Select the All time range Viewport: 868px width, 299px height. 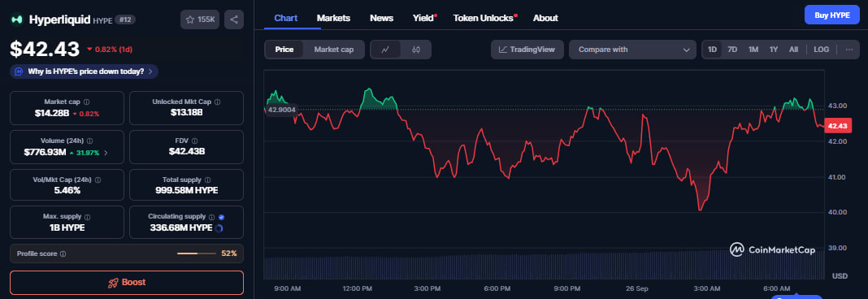[793, 50]
